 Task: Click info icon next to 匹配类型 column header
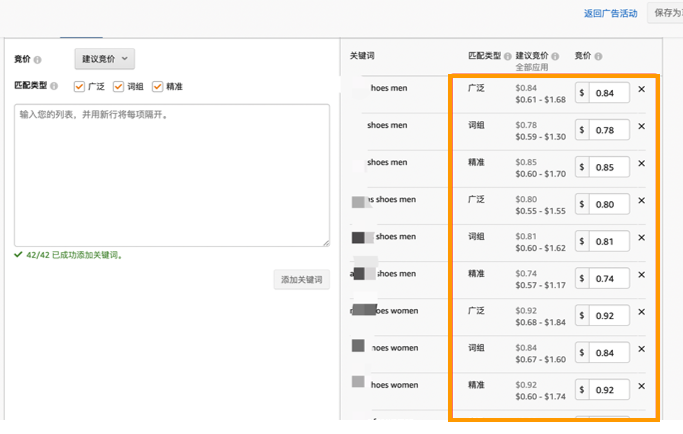508,57
